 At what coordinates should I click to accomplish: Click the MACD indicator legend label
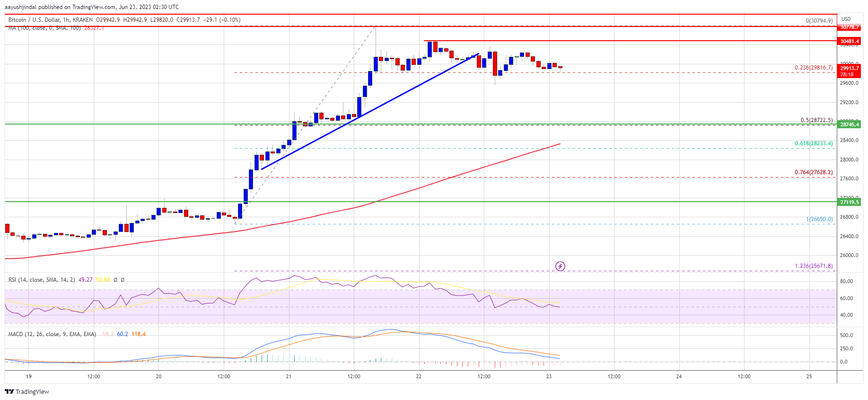coord(52,334)
